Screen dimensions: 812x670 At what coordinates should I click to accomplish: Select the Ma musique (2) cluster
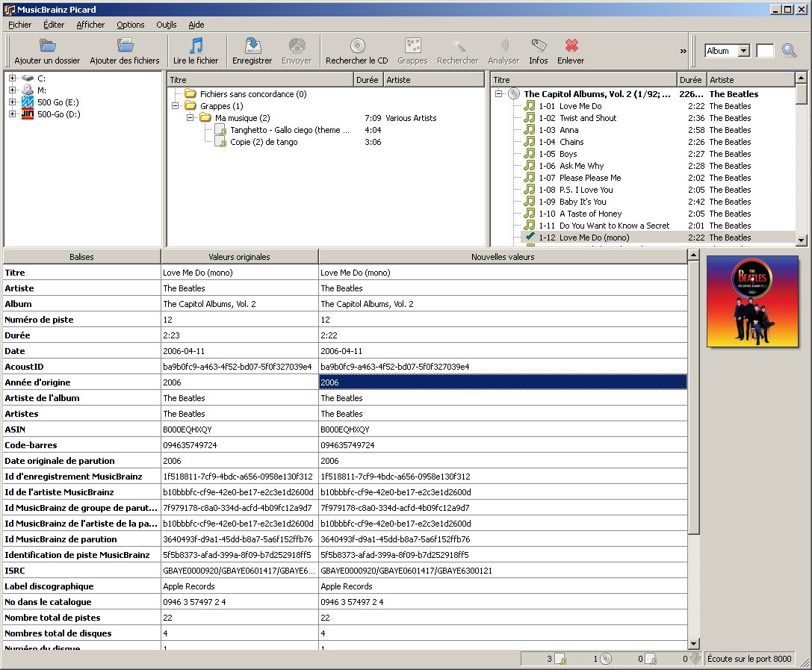pos(242,117)
